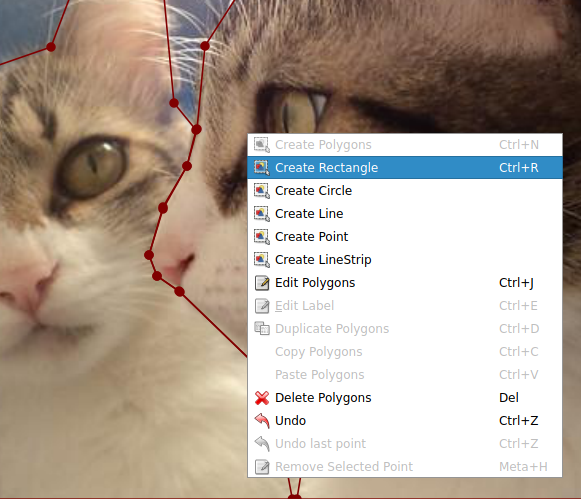The image size is (581, 499).
Task: Choose Create Circle from context menu
Action: point(405,190)
